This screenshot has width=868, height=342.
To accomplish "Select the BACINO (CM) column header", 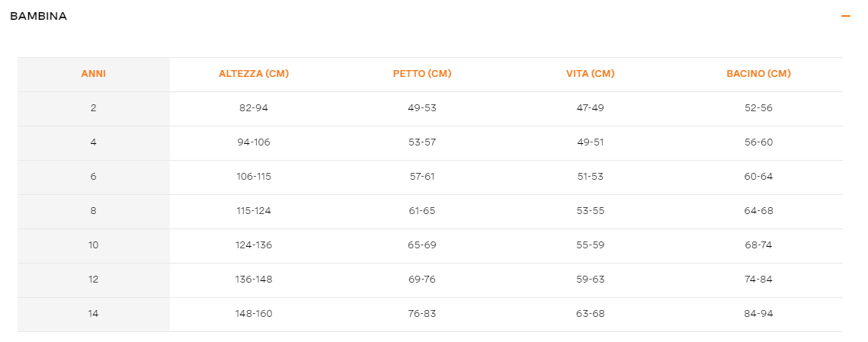I will click(x=759, y=74).
